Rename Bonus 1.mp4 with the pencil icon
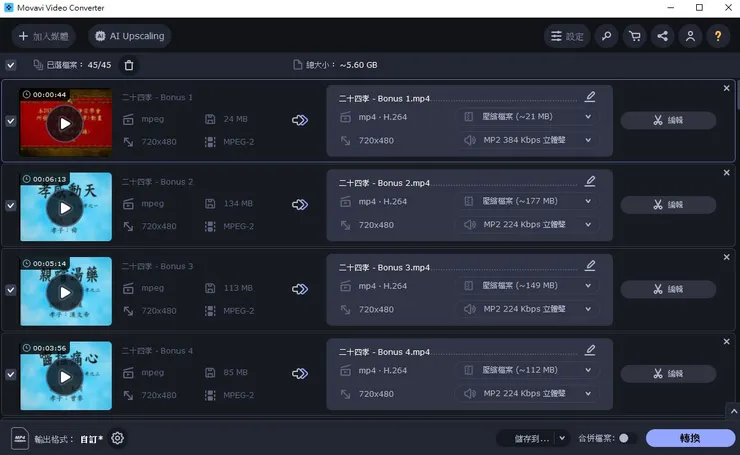Viewport: 740px width, 455px height. pos(590,97)
